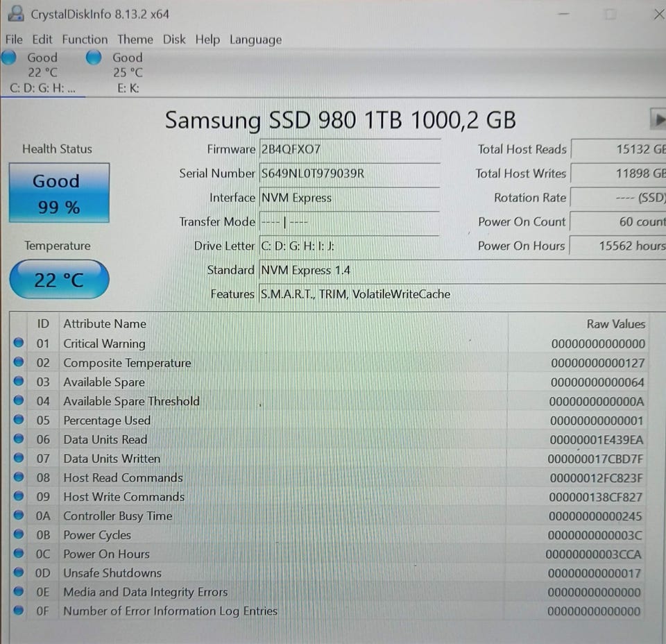This screenshot has width=666, height=644.
Task: Click the ID column header
Action: pos(43,323)
